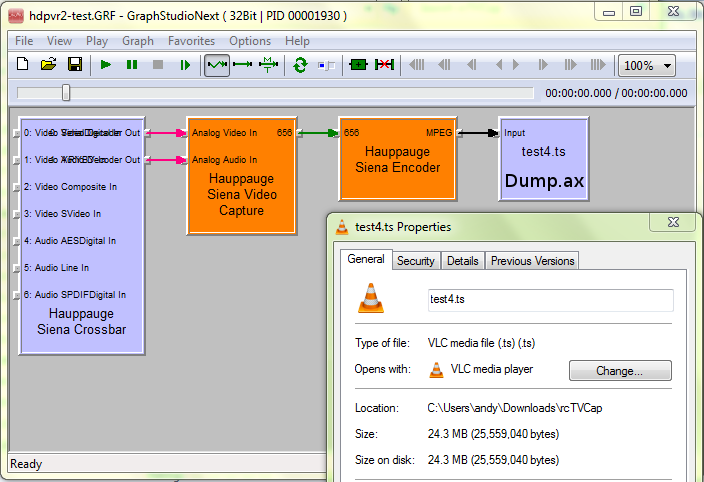Open the Play menu

(97, 41)
